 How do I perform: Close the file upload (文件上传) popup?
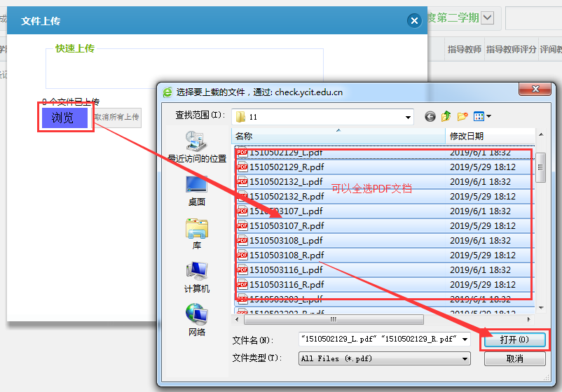click(414, 21)
